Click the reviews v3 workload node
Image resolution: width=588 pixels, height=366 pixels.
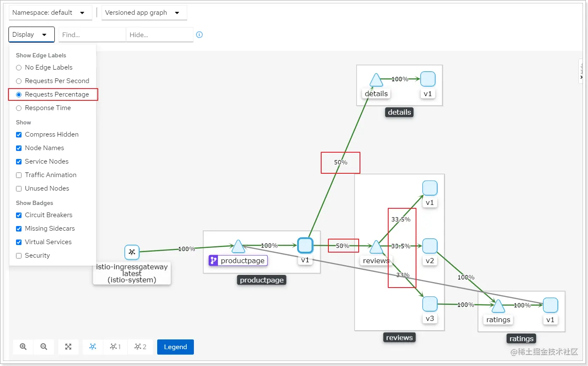tap(430, 304)
